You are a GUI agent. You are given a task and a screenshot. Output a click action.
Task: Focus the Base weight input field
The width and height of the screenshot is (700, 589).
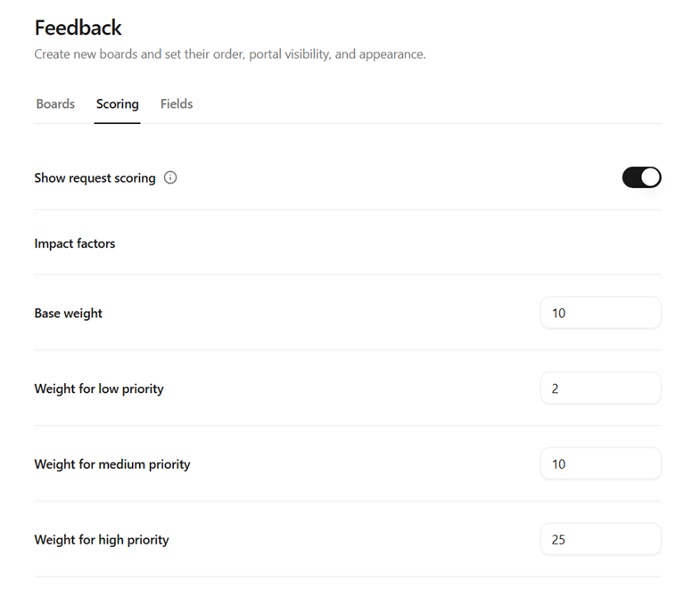point(600,313)
